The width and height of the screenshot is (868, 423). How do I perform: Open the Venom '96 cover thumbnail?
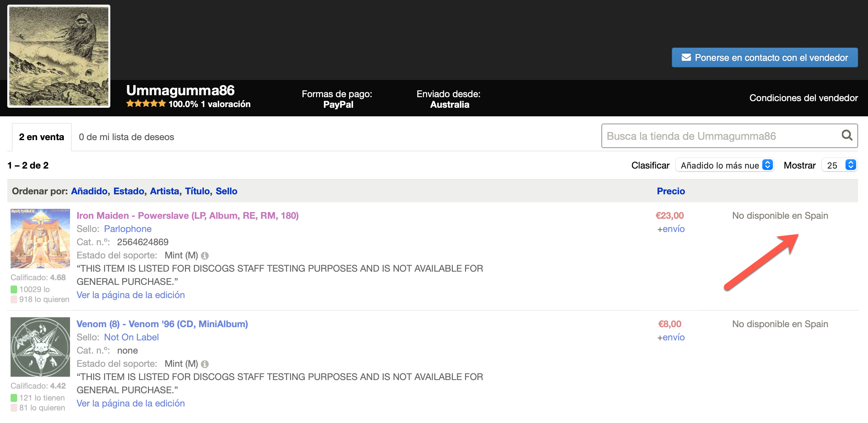[x=40, y=347]
